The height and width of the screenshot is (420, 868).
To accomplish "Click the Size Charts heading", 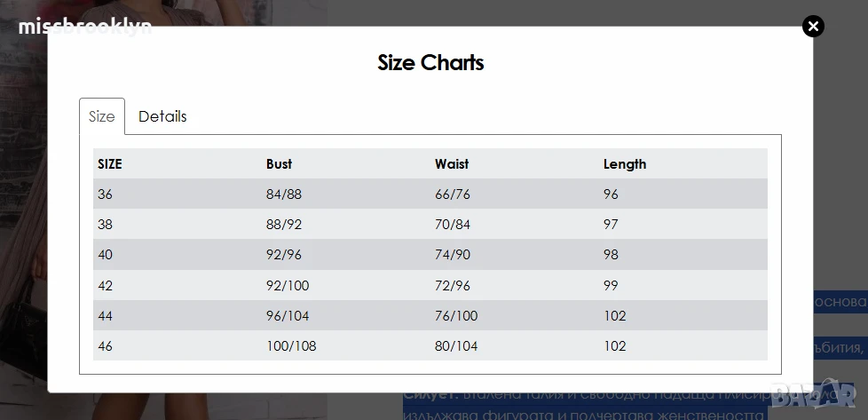I will point(430,62).
